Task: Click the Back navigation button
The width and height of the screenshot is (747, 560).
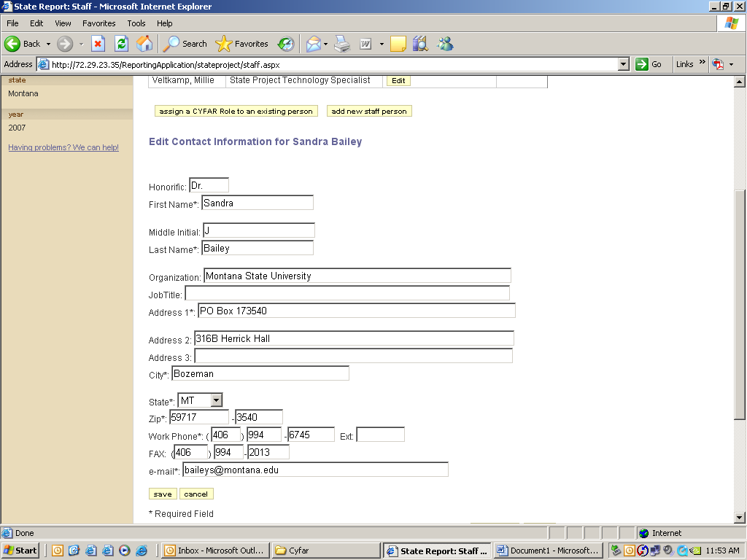Action: (23, 44)
